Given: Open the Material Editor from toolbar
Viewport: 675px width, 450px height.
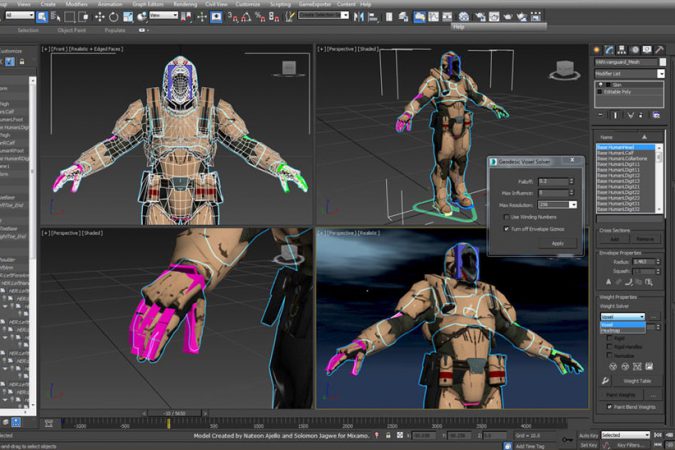Looking at the screenshot, I should [464, 17].
